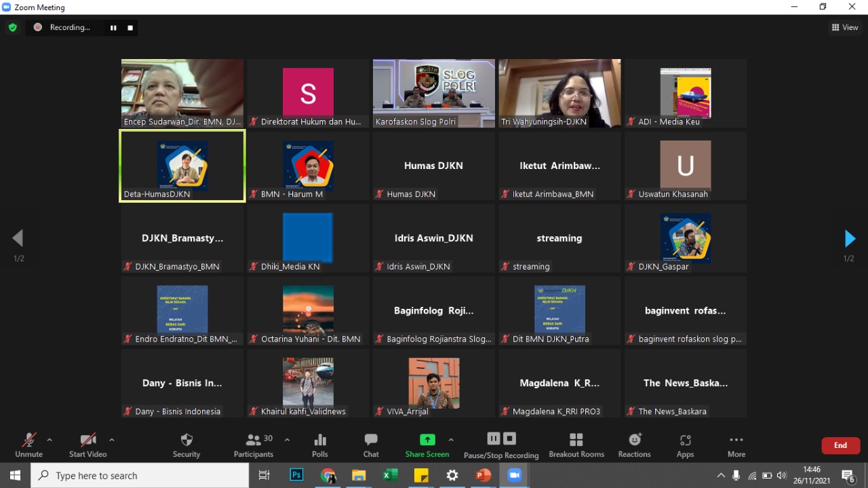
Task: Open the View layout menu
Action: [845, 27]
